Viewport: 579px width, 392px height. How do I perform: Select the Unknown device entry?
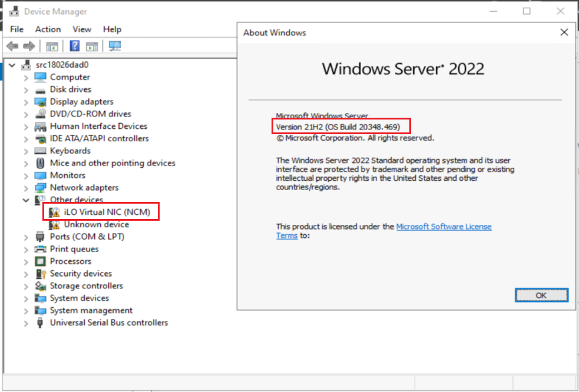97,224
